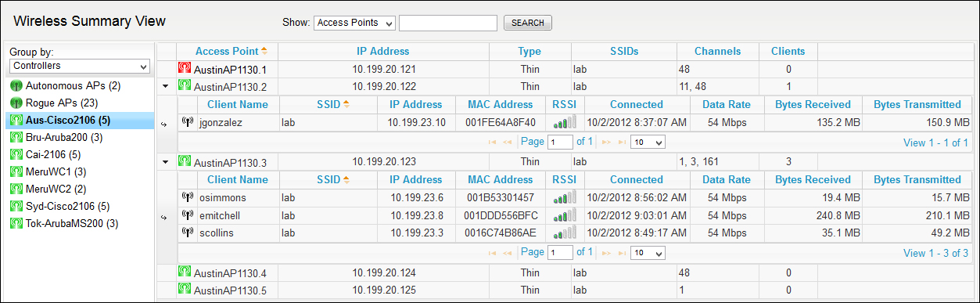Click in the search text field
The height and width of the screenshot is (303, 980).
[x=448, y=23]
